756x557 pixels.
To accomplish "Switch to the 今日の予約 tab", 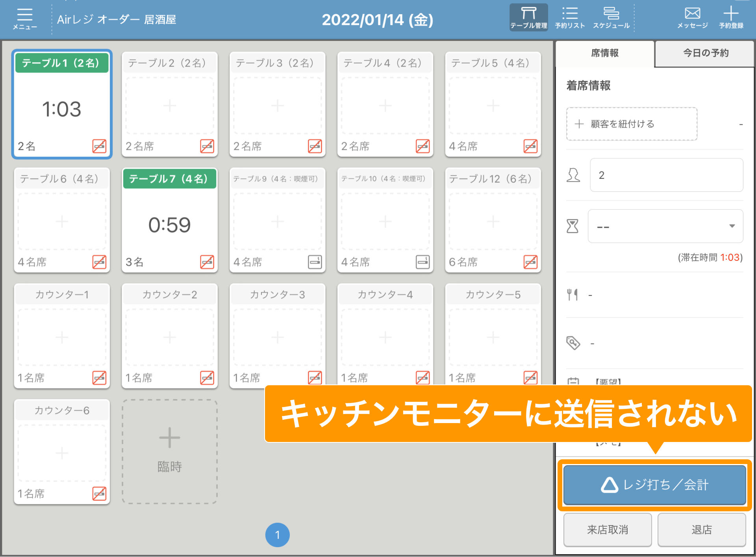I will (x=705, y=53).
